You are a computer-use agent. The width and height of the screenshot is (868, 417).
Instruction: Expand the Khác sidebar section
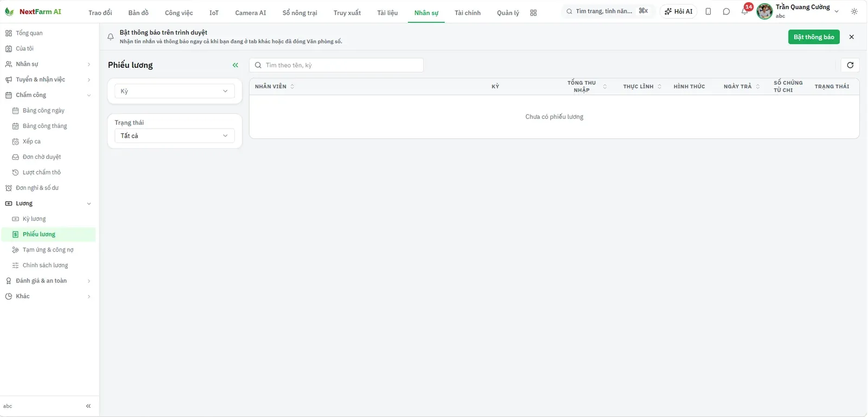49,296
